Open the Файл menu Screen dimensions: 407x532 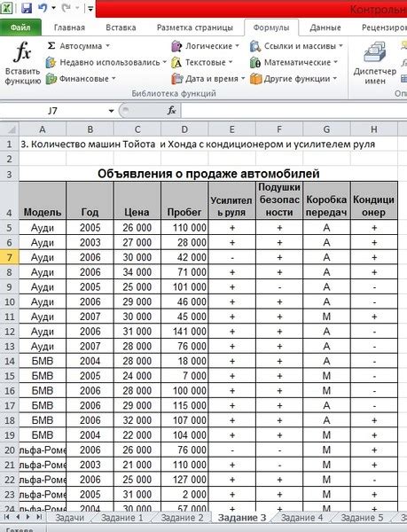coord(20,27)
